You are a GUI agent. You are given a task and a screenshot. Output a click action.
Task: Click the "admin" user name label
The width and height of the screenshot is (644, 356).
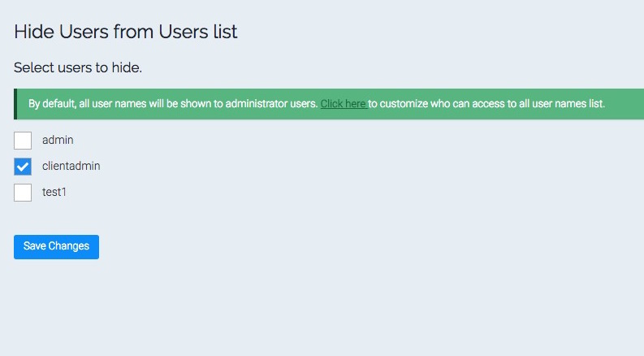[x=58, y=140]
